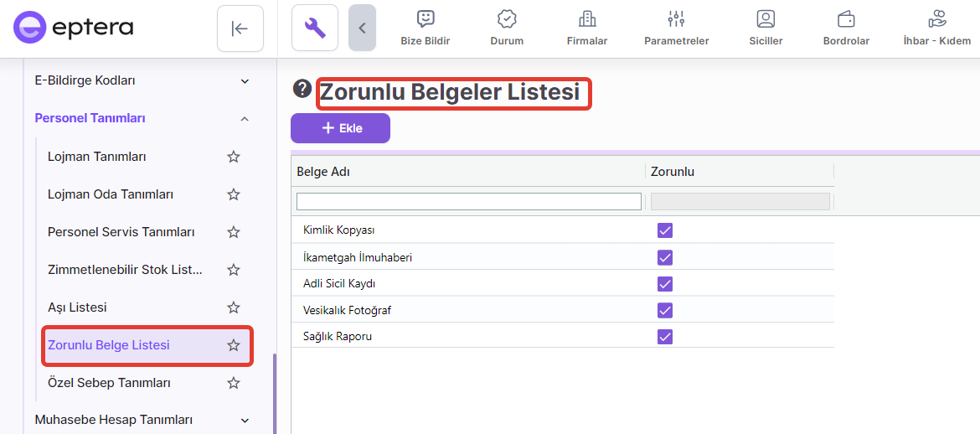Open Parametreler sliders icon
Viewport: 980px width, 434px height.
pos(676,19)
